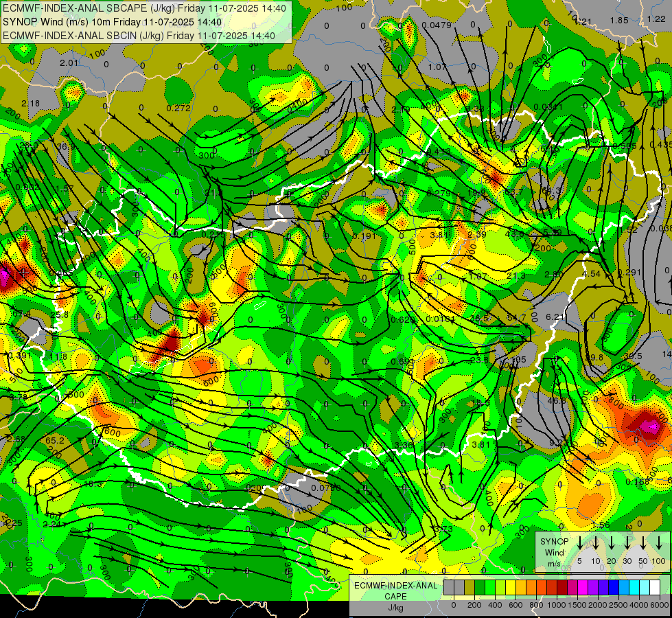Click the 50 m/s wind arrow in SYNOP legend
The width and height of the screenshot is (672, 618).
tap(643, 543)
